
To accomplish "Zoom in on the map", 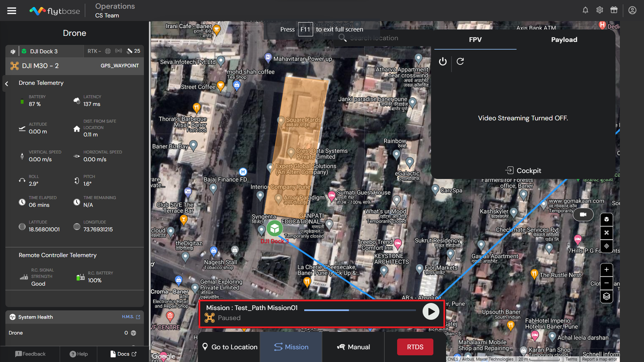I will (x=607, y=269).
